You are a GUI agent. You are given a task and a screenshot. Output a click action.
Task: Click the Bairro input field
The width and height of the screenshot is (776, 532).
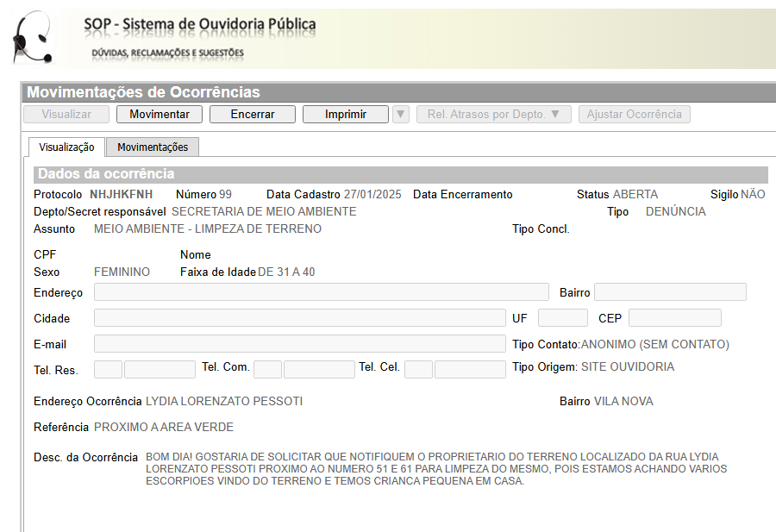point(670,292)
